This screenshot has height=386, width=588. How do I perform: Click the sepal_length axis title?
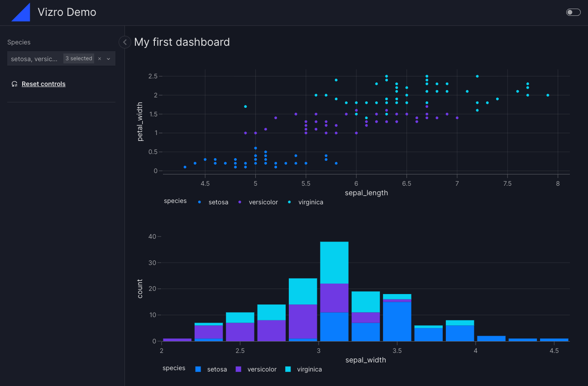[x=366, y=193]
